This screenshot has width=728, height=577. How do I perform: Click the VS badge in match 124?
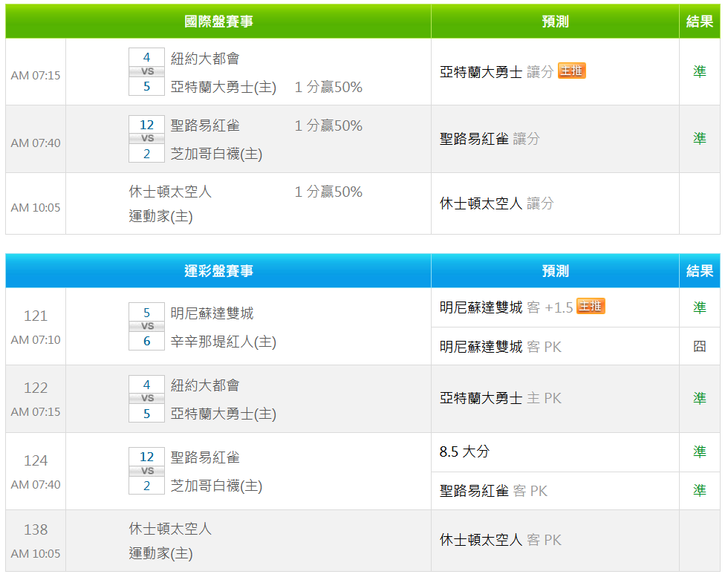tap(147, 471)
